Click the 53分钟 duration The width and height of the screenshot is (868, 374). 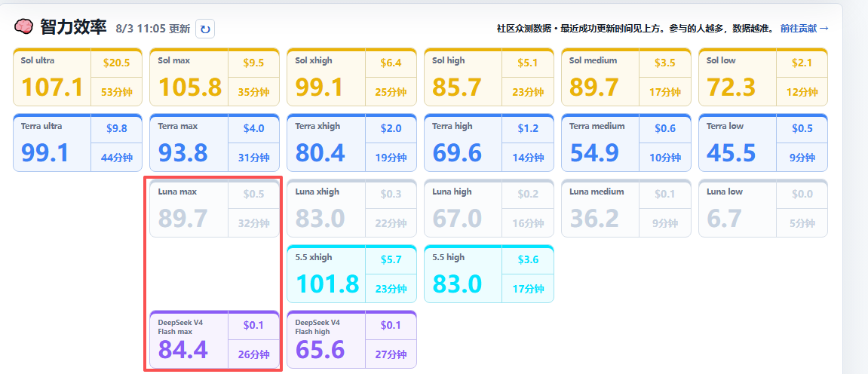click(x=116, y=93)
